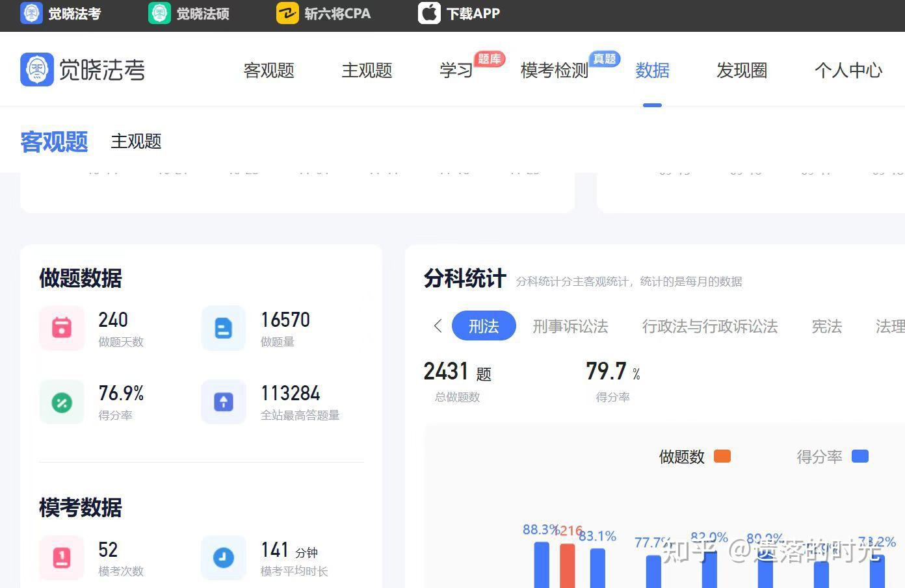Viewport: 905px width, 588px height.
Task: Switch to the 客观题 data tab
Action: tap(54, 141)
